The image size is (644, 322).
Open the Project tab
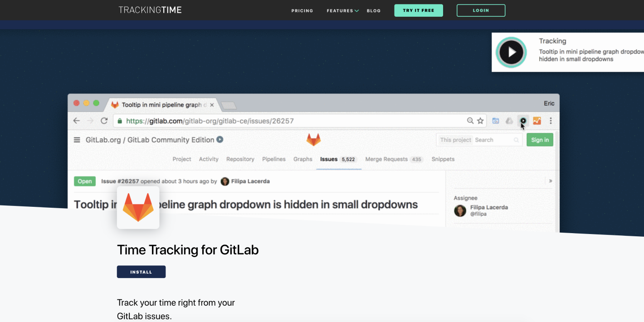[182, 159]
